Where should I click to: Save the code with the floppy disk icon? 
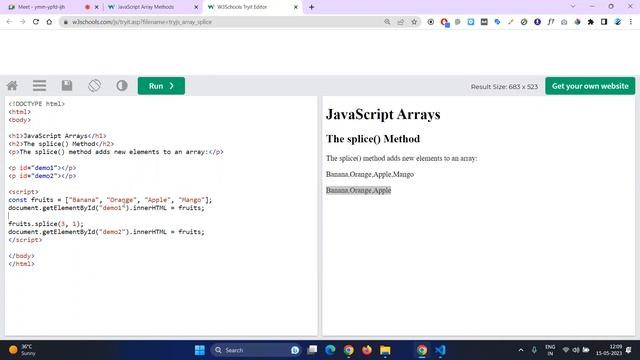point(67,86)
